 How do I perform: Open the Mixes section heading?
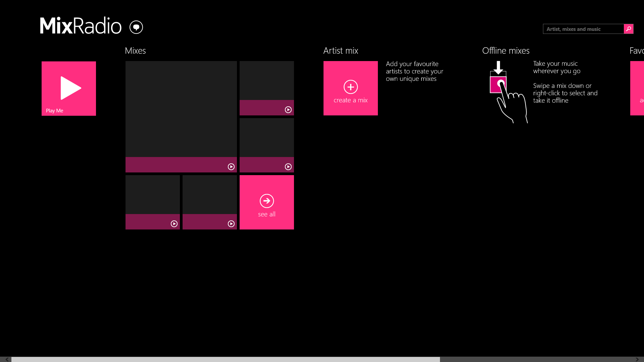(x=135, y=51)
